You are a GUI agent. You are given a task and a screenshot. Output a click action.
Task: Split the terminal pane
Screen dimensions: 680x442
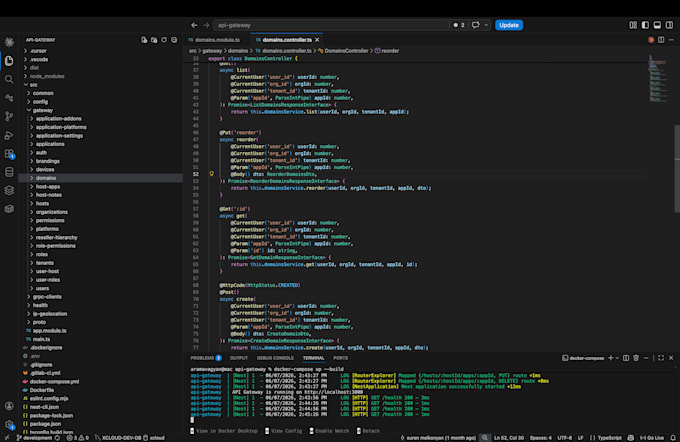pyautogui.click(x=626, y=358)
